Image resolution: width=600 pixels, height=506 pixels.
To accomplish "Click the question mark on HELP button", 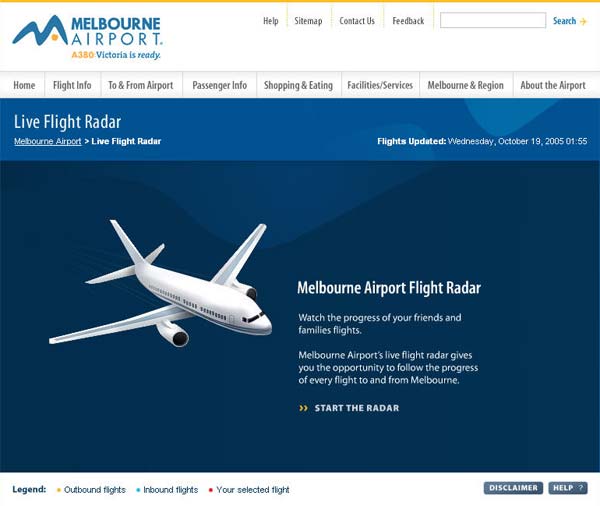I will [x=580, y=488].
